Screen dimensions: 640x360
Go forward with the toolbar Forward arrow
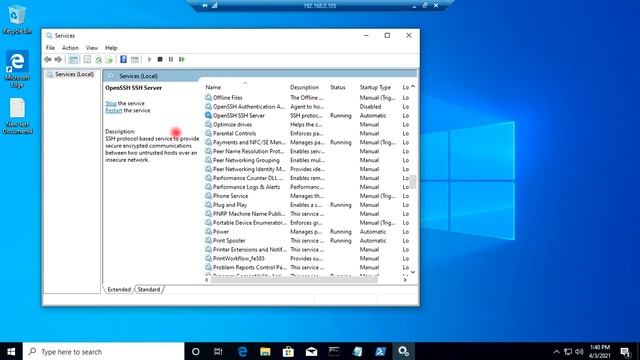(58, 60)
